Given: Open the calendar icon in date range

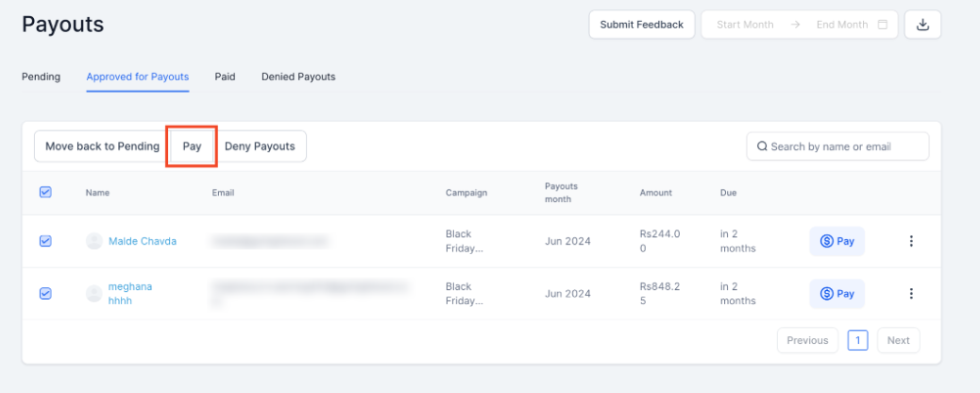Looking at the screenshot, I should click(883, 25).
